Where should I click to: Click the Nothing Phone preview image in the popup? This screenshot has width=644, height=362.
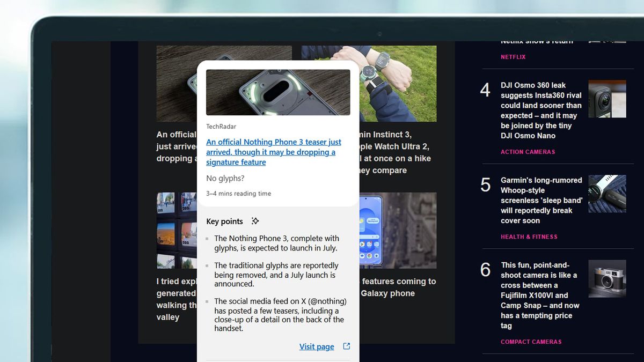click(277, 92)
